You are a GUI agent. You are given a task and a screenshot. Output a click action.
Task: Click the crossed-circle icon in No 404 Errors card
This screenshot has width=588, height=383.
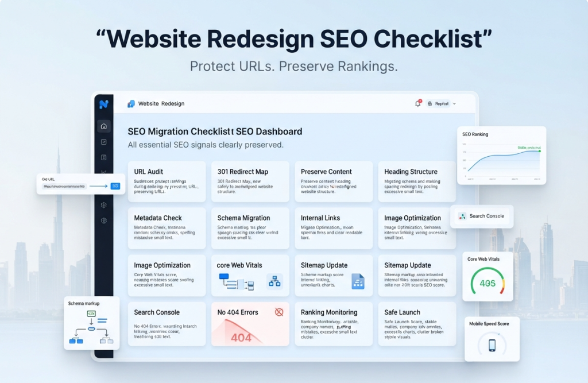tap(279, 312)
